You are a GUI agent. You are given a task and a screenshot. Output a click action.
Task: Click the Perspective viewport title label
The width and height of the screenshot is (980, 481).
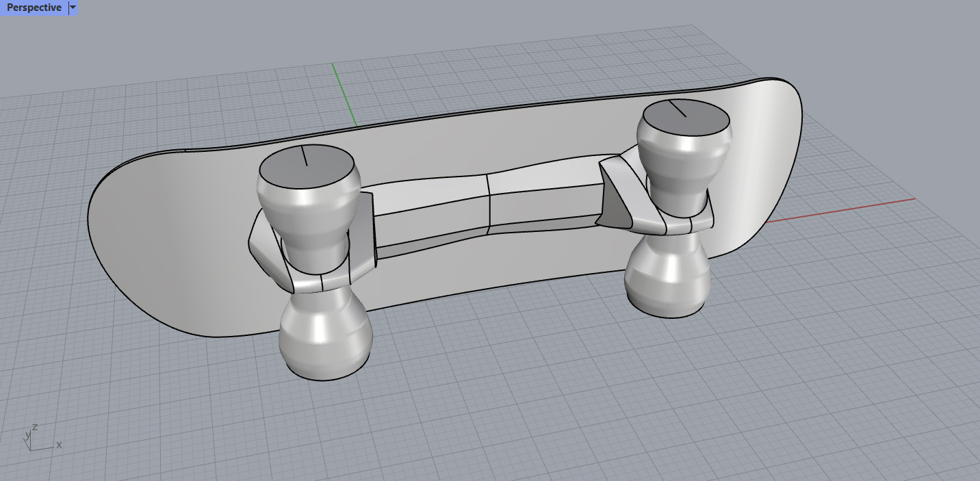pyautogui.click(x=33, y=8)
